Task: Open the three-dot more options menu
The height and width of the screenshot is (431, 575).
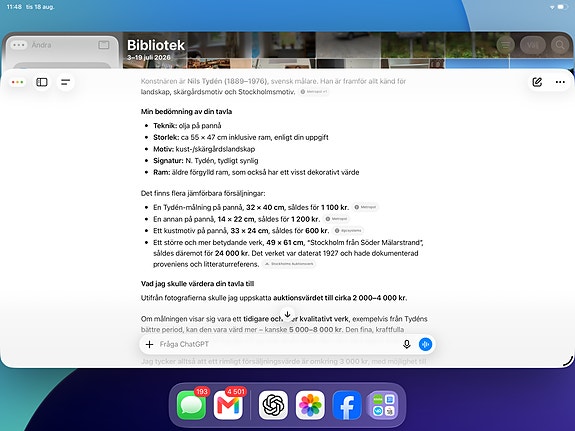Action: point(560,82)
